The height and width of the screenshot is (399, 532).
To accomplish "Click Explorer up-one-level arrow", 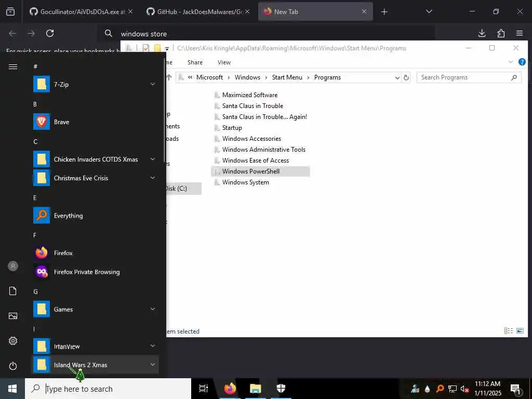I will pyautogui.click(x=169, y=77).
